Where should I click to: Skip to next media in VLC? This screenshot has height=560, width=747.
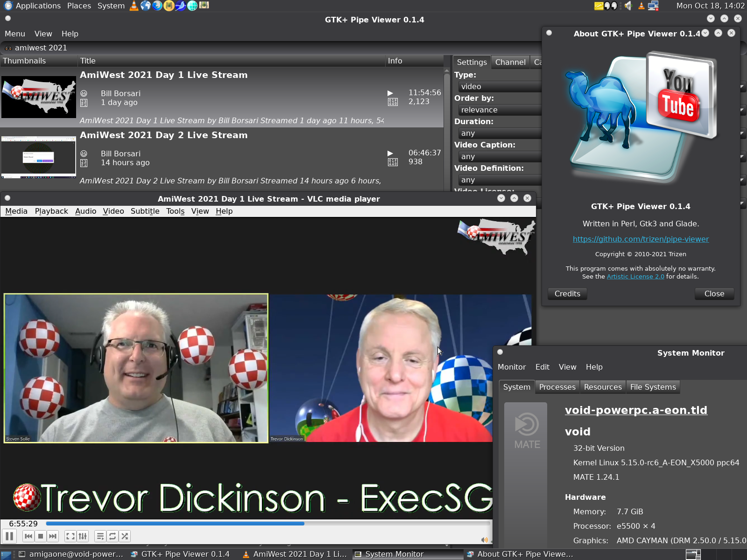pyautogui.click(x=53, y=536)
